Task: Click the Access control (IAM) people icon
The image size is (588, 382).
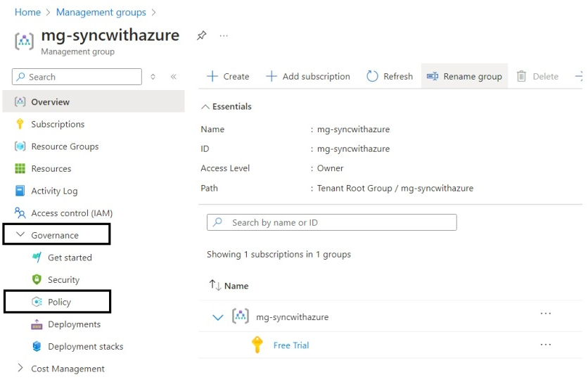Action: pyautogui.click(x=20, y=213)
